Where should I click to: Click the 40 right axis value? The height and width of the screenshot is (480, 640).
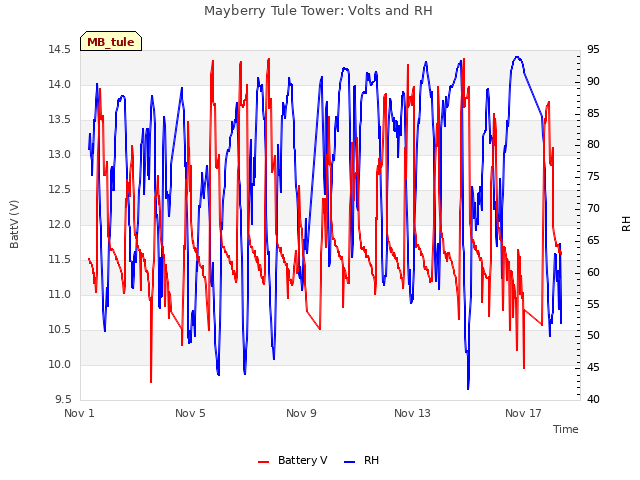[593, 400]
